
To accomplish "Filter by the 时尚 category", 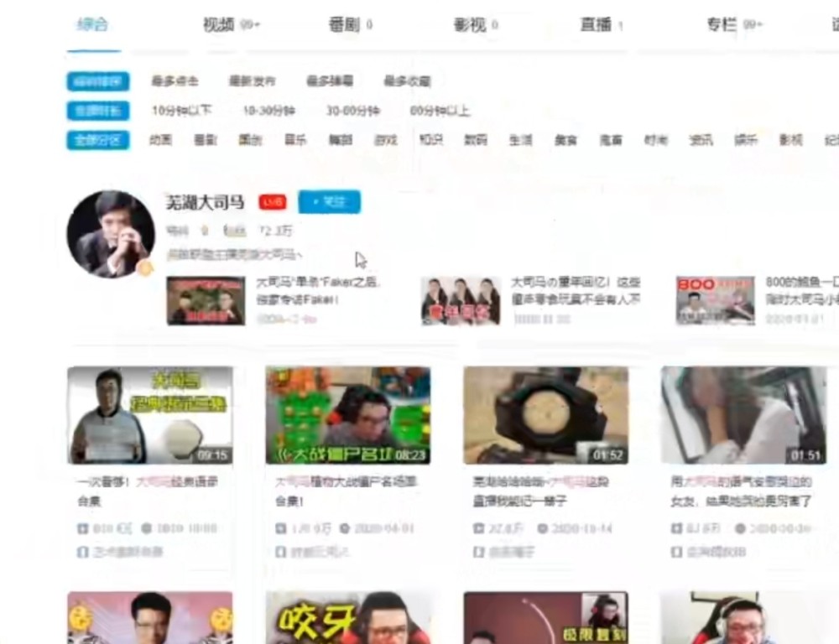I will point(655,140).
